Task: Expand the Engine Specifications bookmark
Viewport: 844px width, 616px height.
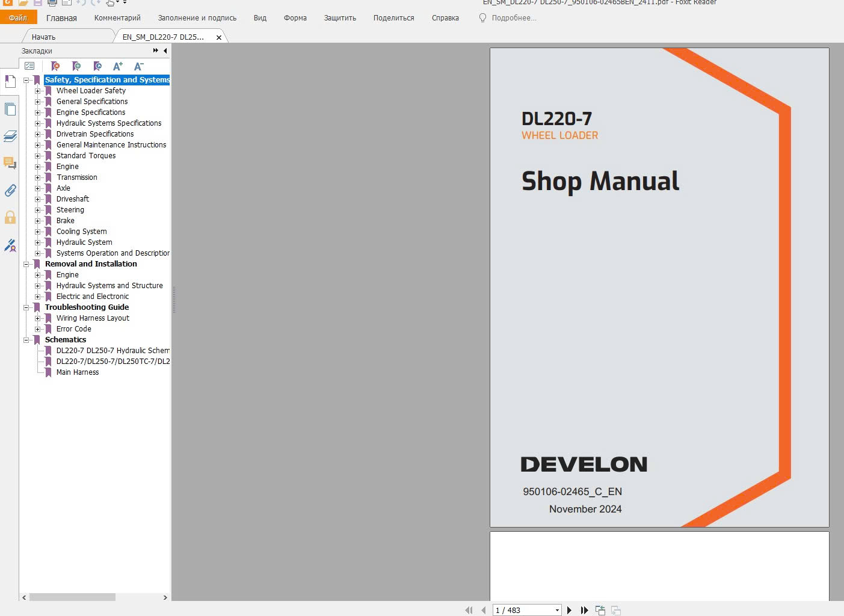Action: point(38,112)
